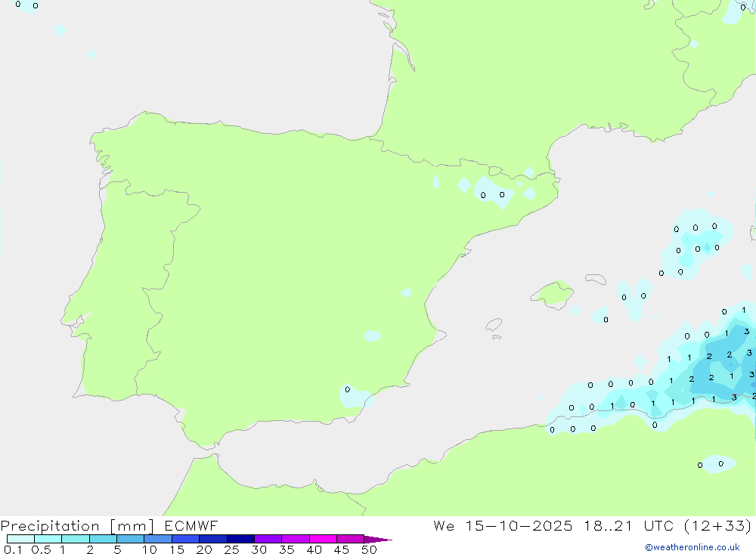Select the 40–45 mm legend color swatch

[323, 539]
